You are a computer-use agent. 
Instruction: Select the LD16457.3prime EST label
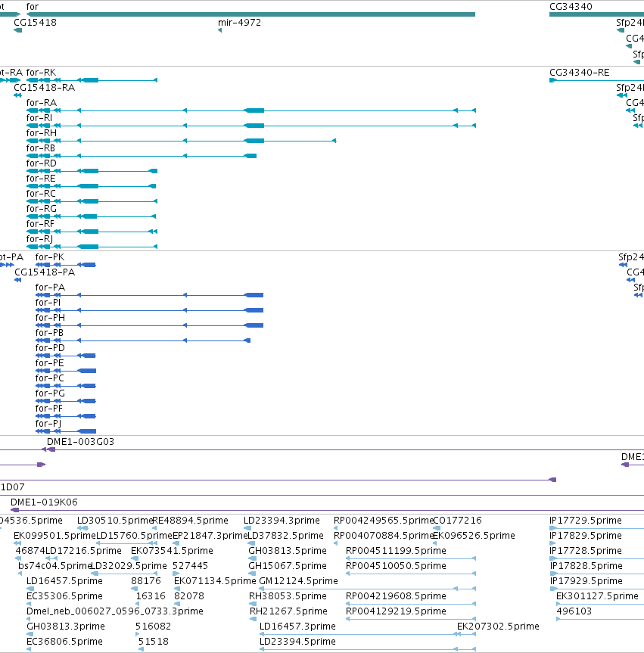click(x=297, y=627)
